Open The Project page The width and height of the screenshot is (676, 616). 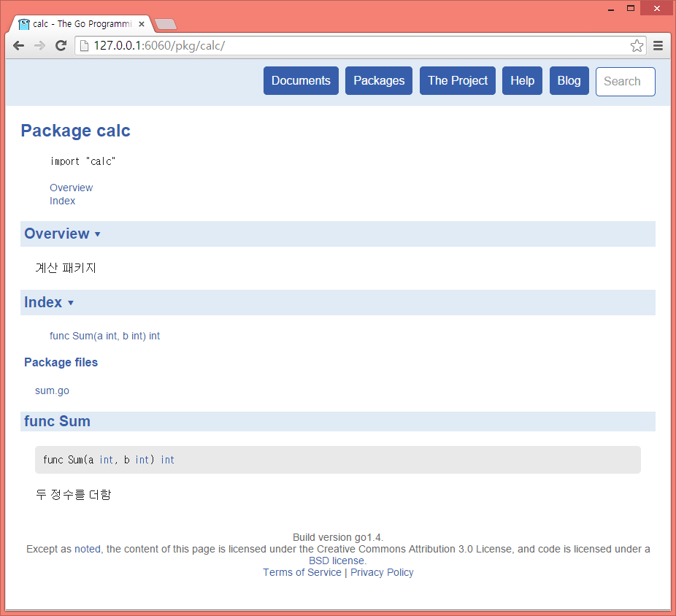click(458, 81)
